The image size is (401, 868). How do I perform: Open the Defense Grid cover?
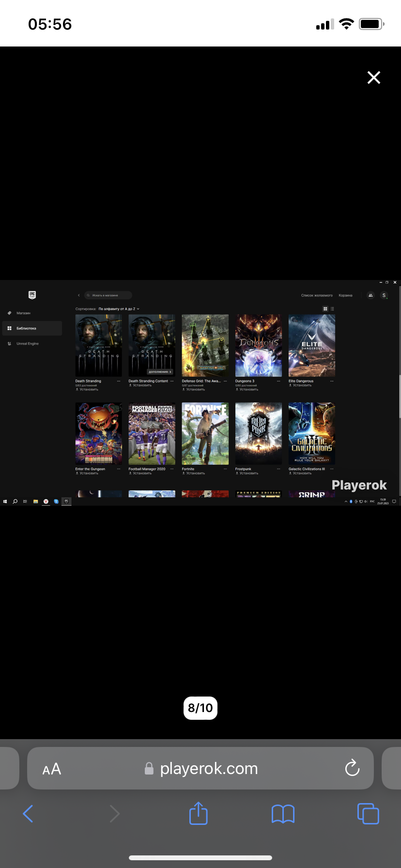205,345
